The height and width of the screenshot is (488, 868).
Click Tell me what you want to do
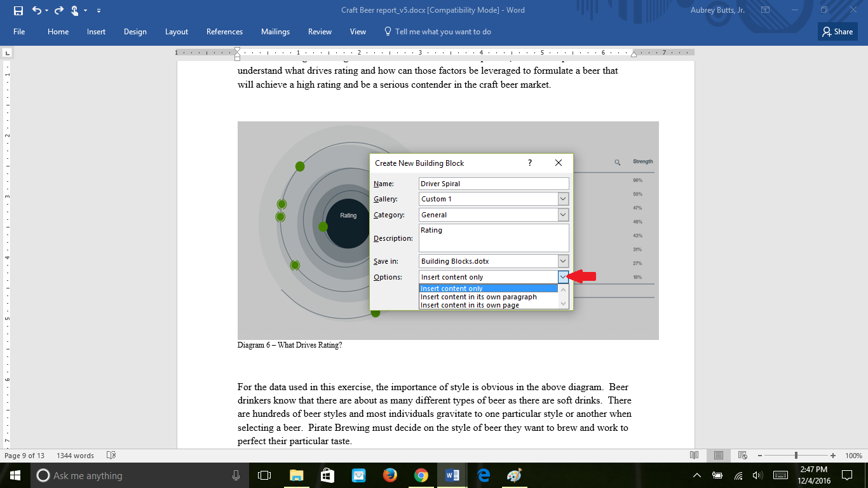[x=438, y=32]
